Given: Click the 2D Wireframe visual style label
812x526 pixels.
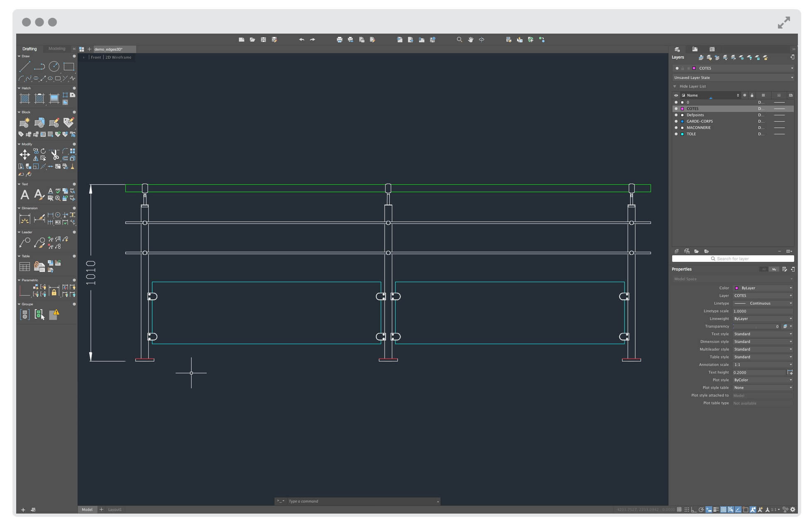Looking at the screenshot, I should coord(118,57).
